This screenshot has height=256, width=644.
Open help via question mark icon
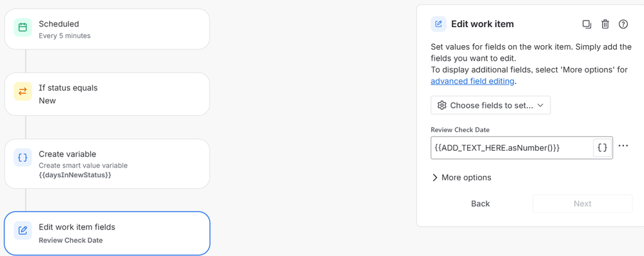623,25
